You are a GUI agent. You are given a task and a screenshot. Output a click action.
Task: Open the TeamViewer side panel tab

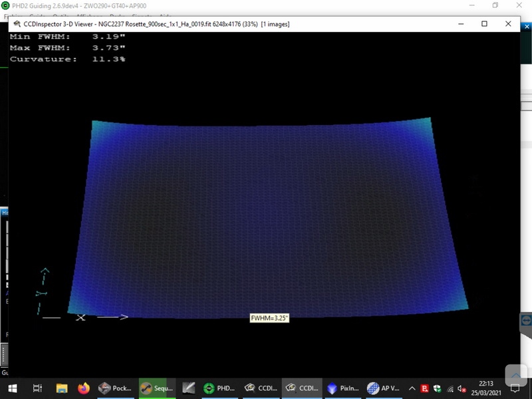526,321
